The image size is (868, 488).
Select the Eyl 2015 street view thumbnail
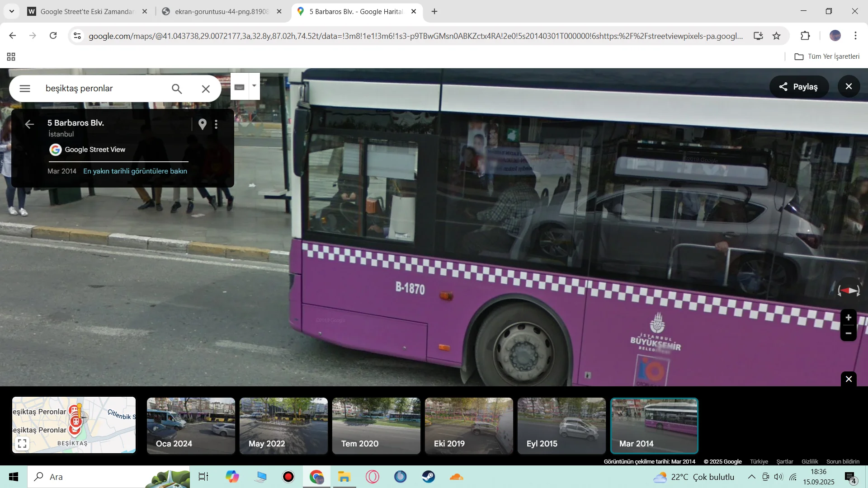561,426
